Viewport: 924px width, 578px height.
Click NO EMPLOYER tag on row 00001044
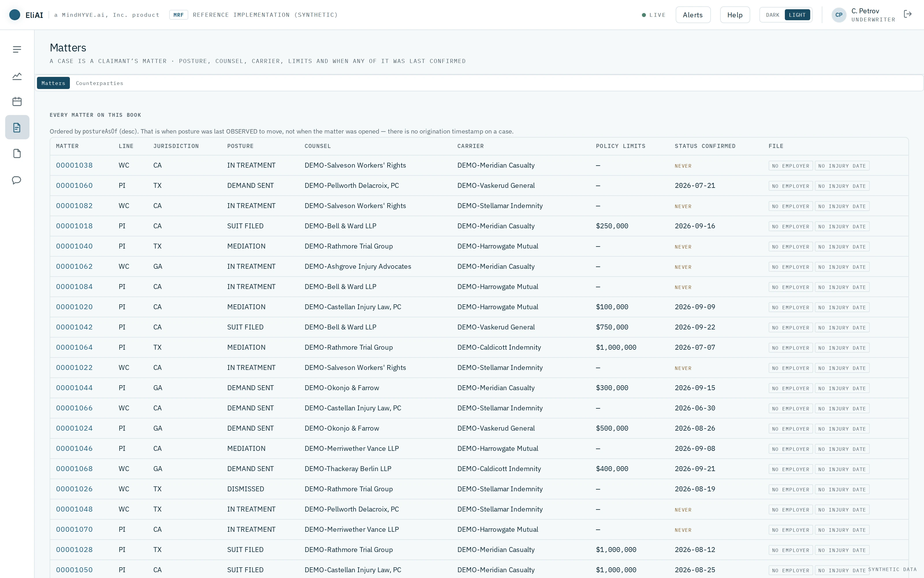point(790,388)
